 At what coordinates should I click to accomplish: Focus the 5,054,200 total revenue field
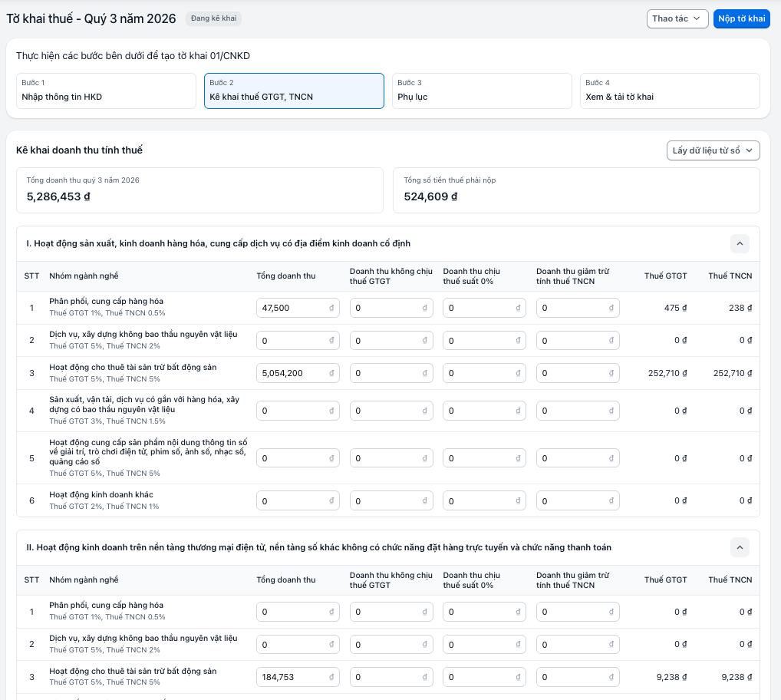(298, 373)
